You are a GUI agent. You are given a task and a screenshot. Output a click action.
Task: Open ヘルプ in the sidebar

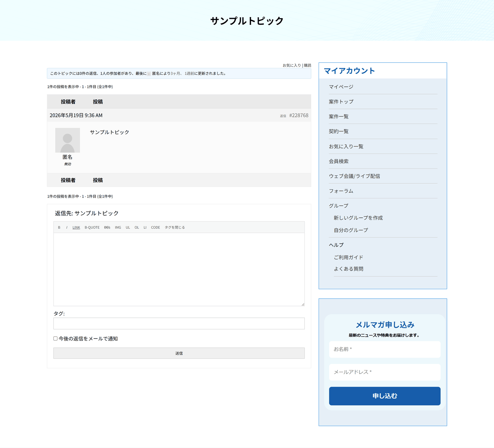coord(336,245)
